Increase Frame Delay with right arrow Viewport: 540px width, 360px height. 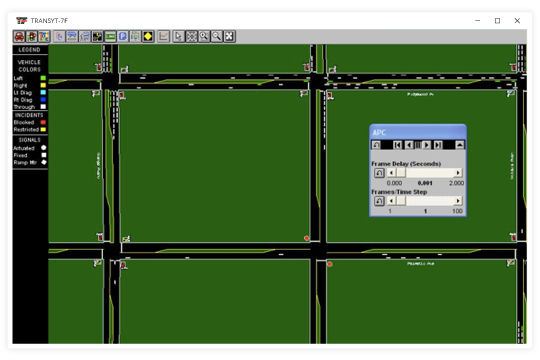pyautogui.click(x=458, y=173)
